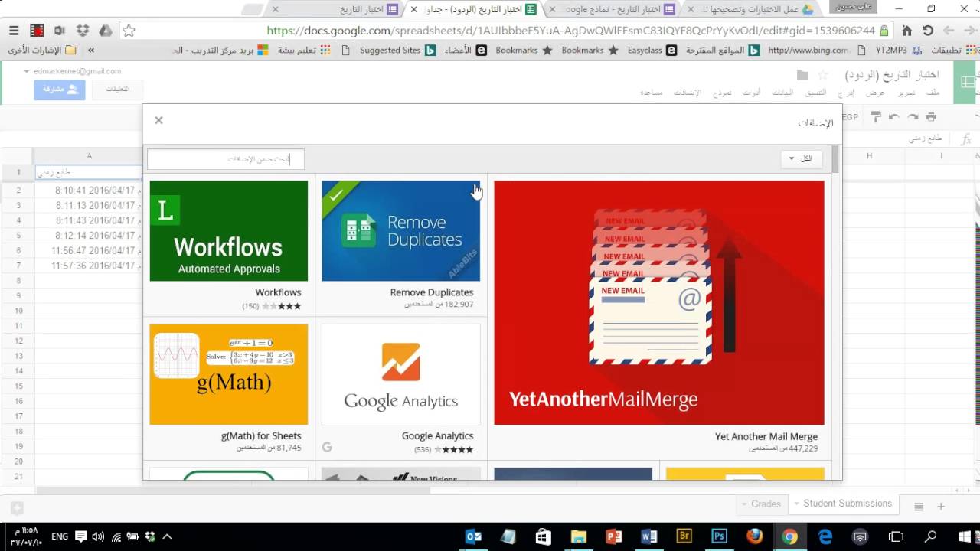Click the Google Drive extension icon
The image size is (980, 551).
tap(106, 31)
